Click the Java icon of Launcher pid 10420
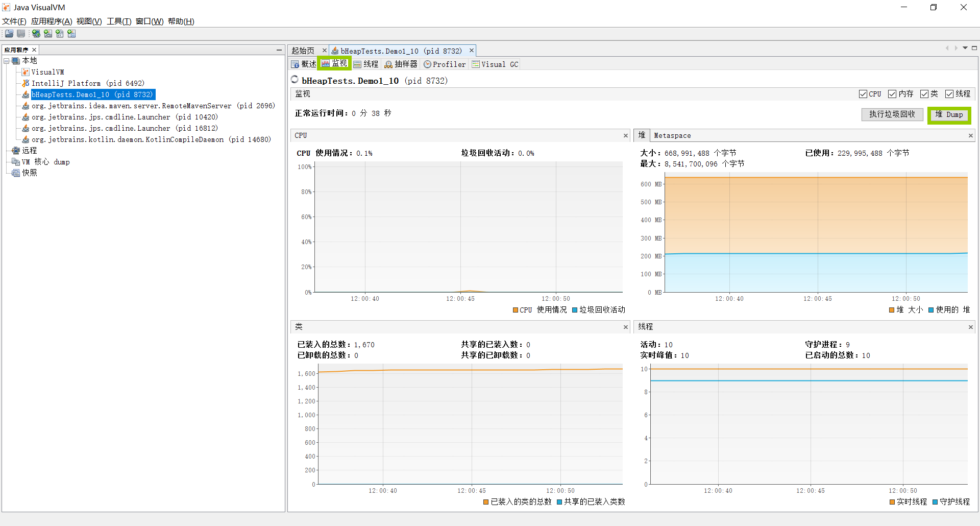Image resolution: width=980 pixels, height=526 pixels. [x=26, y=117]
